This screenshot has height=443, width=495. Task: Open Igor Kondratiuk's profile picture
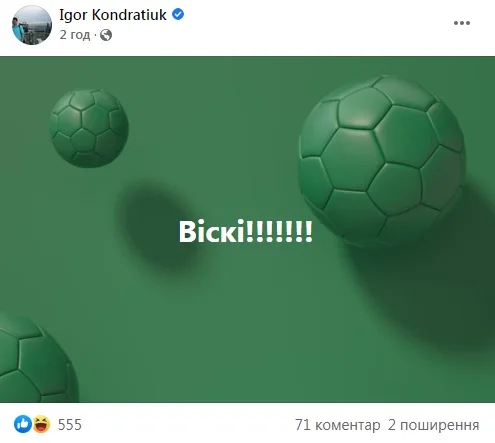point(32,25)
